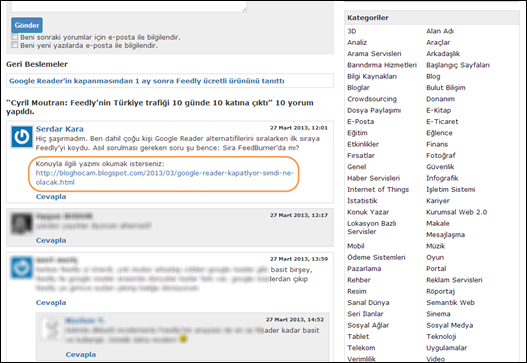Open the E-Ticaret category
Viewport: 527px width, 363px height.
pos(442,122)
